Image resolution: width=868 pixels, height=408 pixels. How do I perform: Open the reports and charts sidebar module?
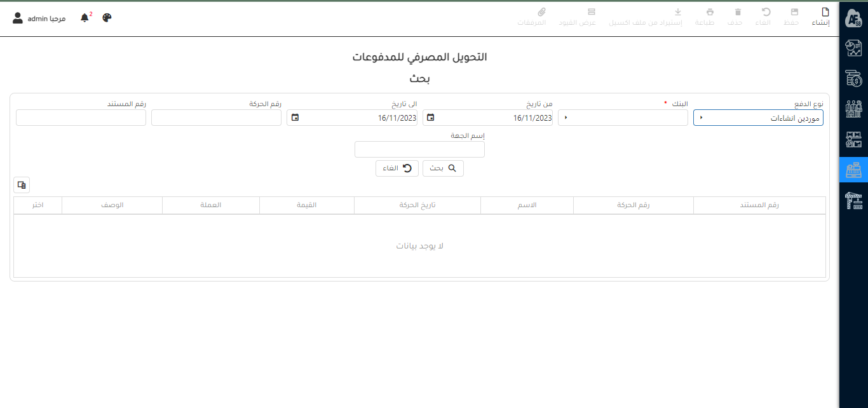coord(853,48)
